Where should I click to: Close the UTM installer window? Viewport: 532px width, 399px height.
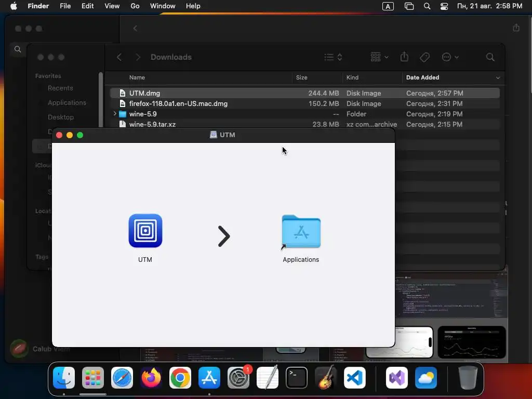59,135
